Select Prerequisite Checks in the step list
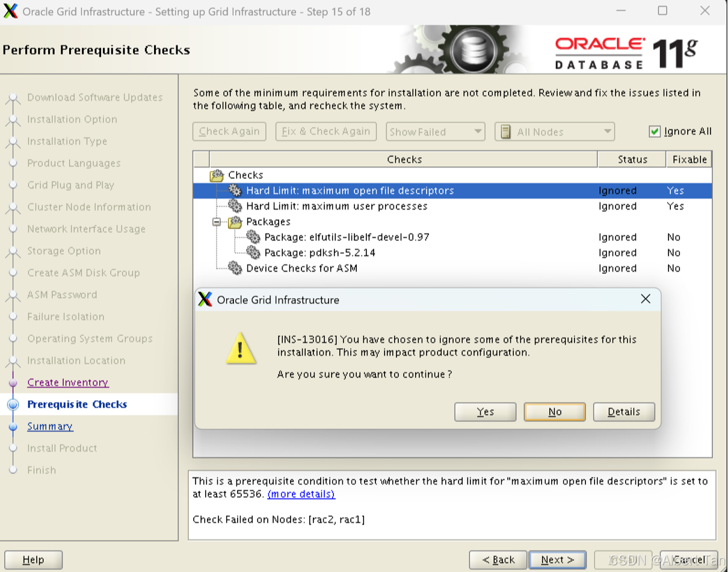The image size is (728, 572). (x=77, y=405)
